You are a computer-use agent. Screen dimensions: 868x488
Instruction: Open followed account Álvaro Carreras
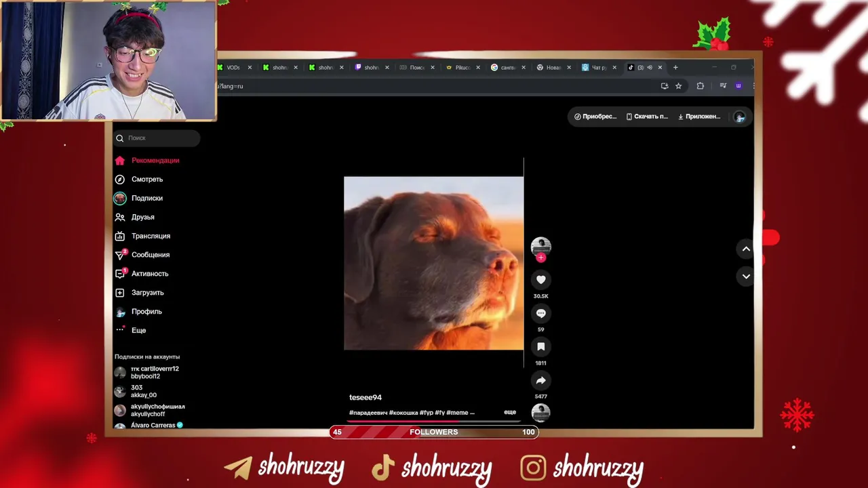[149, 426]
